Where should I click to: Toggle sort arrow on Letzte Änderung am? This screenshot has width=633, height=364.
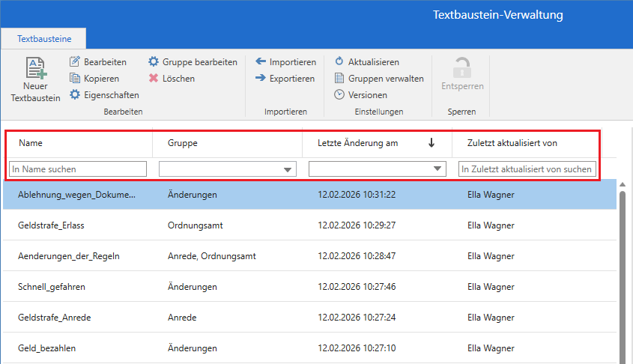click(431, 143)
